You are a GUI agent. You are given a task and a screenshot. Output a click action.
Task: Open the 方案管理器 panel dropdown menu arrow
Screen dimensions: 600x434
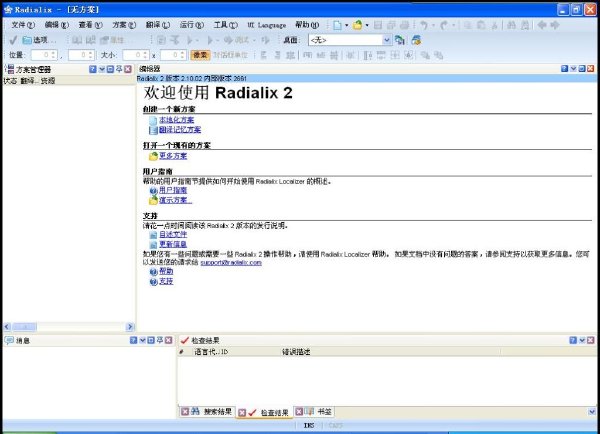pyautogui.click(x=102, y=69)
